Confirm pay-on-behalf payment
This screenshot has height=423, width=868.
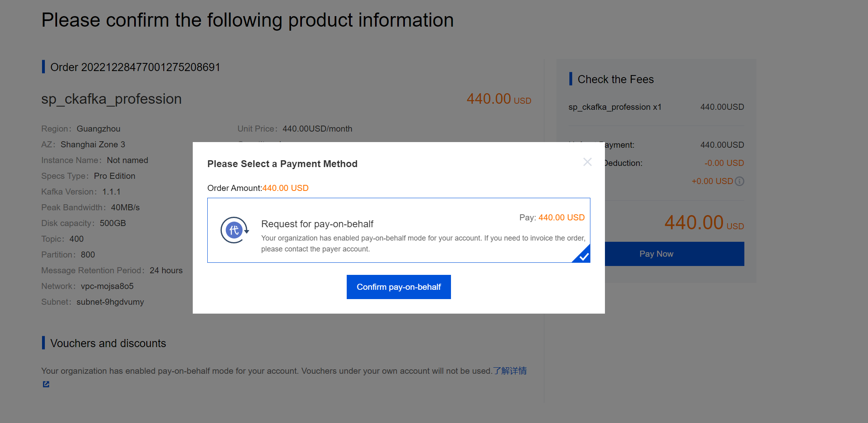398,287
